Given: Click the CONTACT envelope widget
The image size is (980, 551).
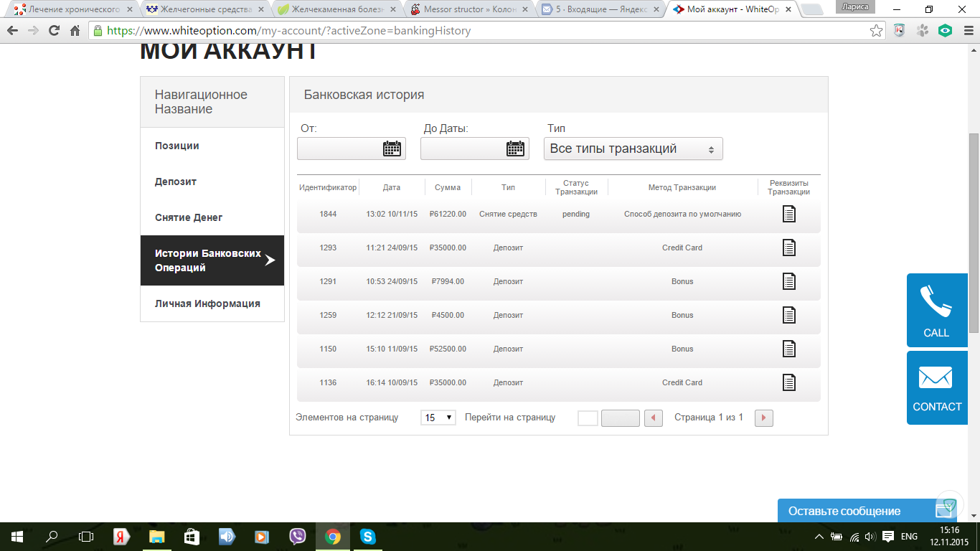Looking at the screenshot, I should (936, 387).
